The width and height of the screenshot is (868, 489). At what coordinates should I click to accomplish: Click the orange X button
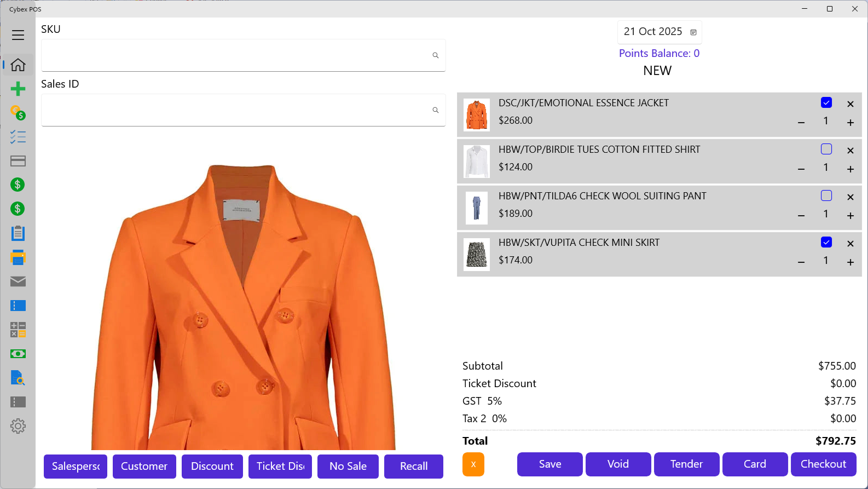click(x=473, y=464)
